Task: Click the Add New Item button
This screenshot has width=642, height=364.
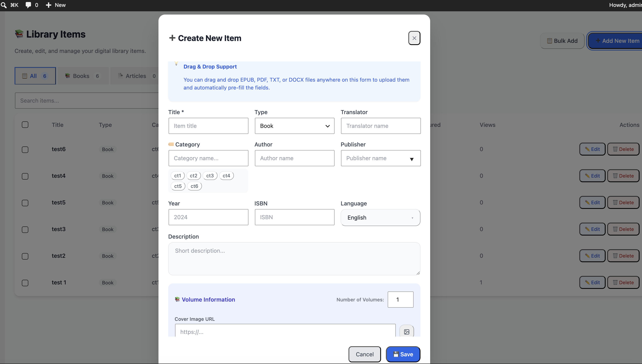Action: (615, 41)
